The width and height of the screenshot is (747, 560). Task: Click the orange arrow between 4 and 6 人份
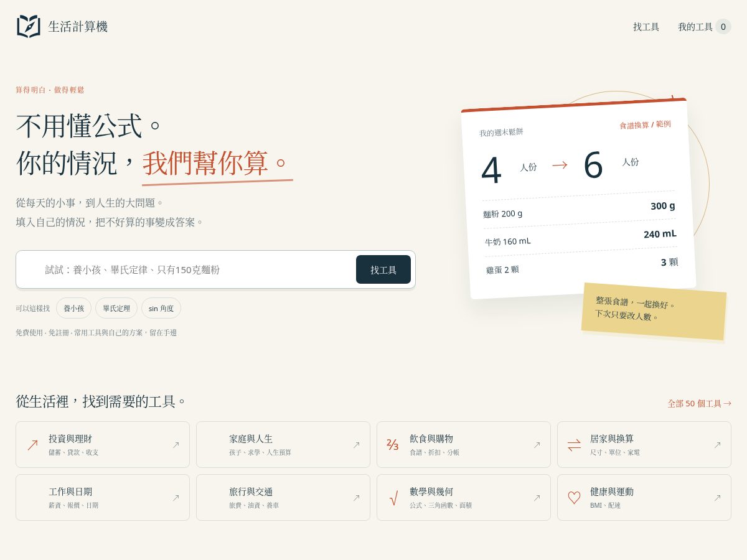point(560,165)
